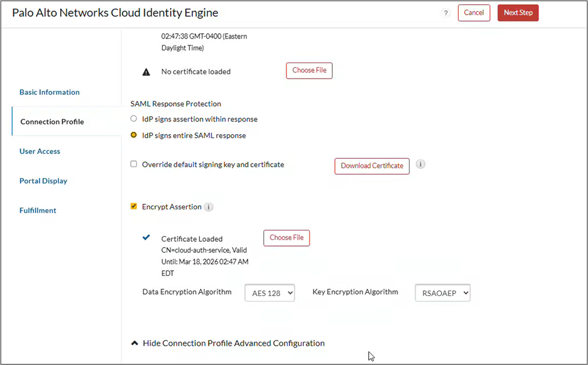Switch to User Access tab

[x=40, y=152]
